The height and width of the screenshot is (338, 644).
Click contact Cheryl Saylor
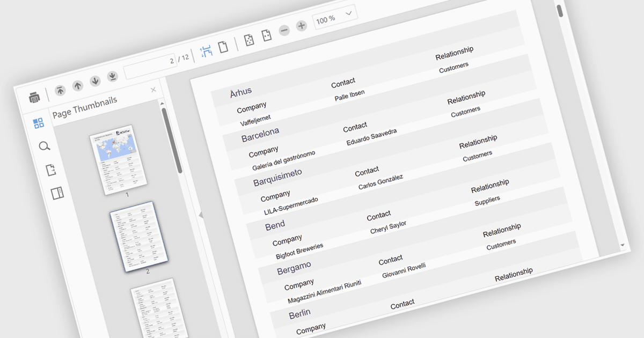click(388, 226)
